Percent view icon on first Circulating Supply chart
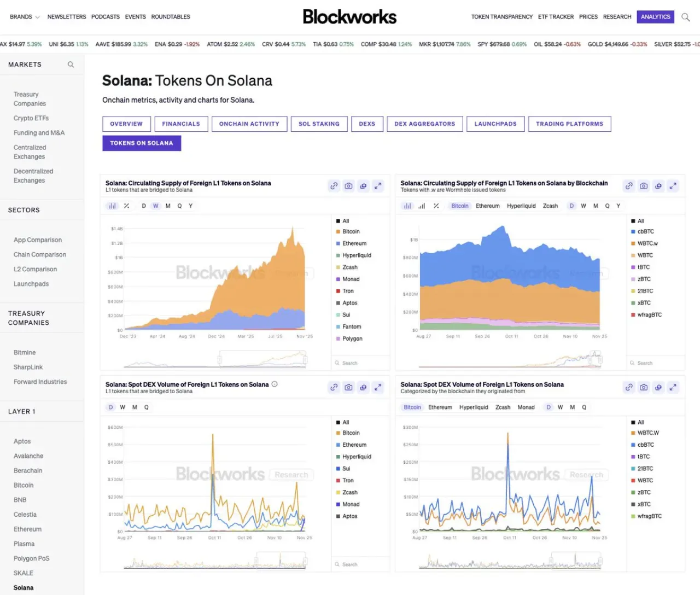The image size is (700, 595). tap(126, 206)
